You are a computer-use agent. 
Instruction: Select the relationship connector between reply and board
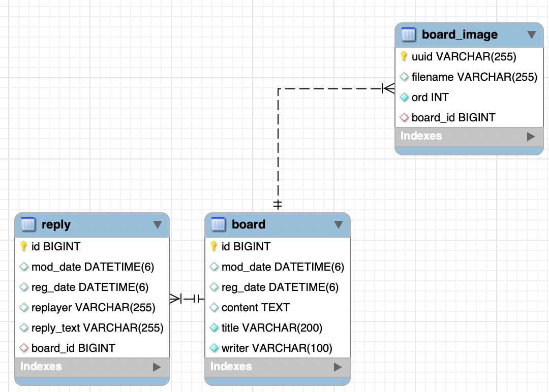187,299
